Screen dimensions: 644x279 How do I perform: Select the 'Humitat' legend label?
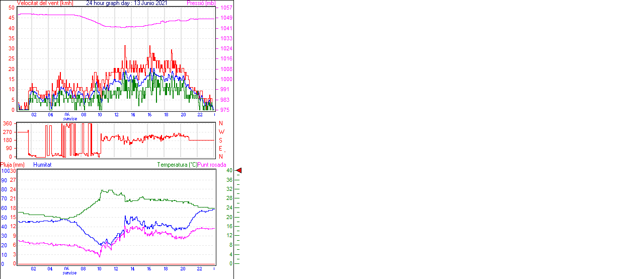click(x=42, y=165)
